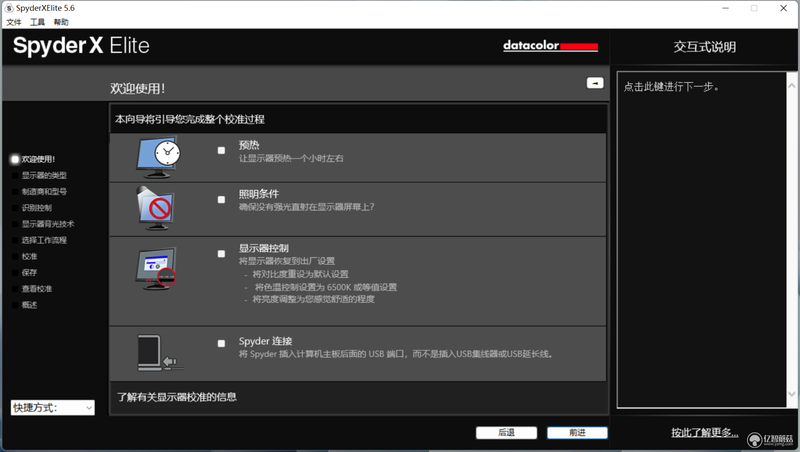Click the 照明条件 heading text
The image size is (800, 452).
(259, 194)
